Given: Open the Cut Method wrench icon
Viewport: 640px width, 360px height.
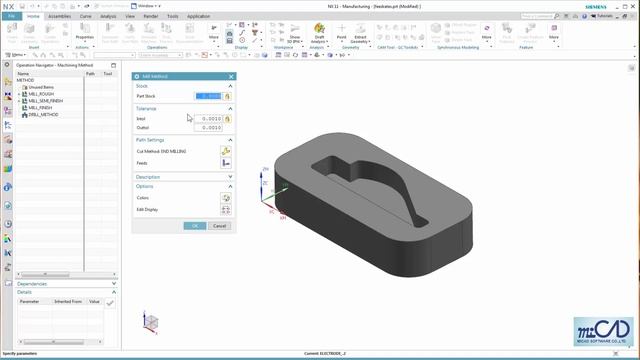Looking at the screenshot, I should (226, 151).
